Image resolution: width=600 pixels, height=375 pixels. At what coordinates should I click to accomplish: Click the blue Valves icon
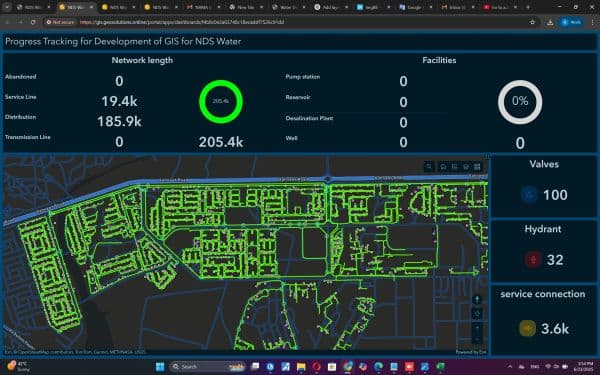click(530, 195)
